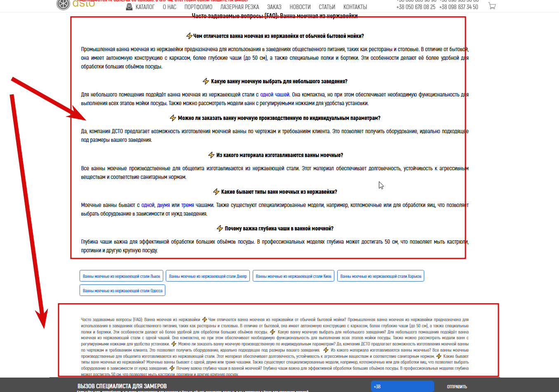This screenshot has width=559, height=392.
Task: Go to the О НАС page
Action: [x=169, y=7]
